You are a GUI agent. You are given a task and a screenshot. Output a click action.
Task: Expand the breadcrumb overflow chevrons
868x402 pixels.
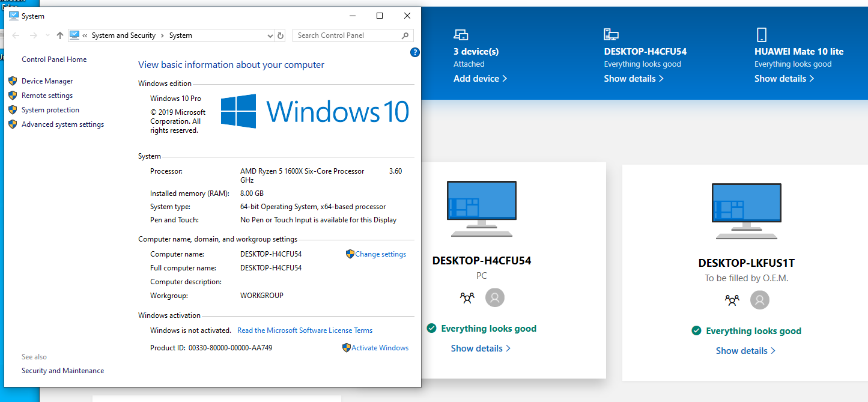[x=85, y=35]
